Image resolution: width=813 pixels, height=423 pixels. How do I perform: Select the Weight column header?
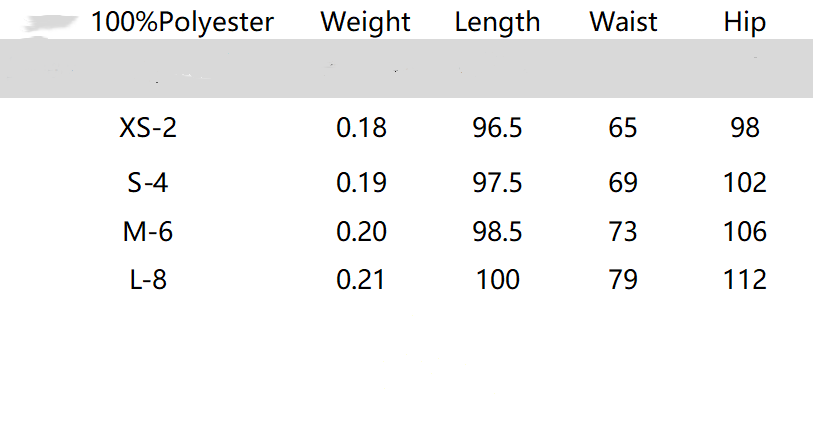click(x=365, y=22)
